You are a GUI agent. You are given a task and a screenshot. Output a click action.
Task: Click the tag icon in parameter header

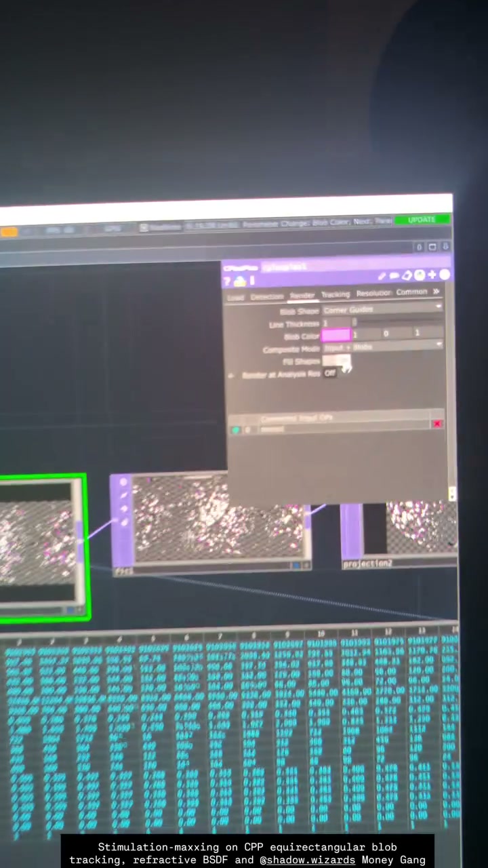tap(407, 275)
